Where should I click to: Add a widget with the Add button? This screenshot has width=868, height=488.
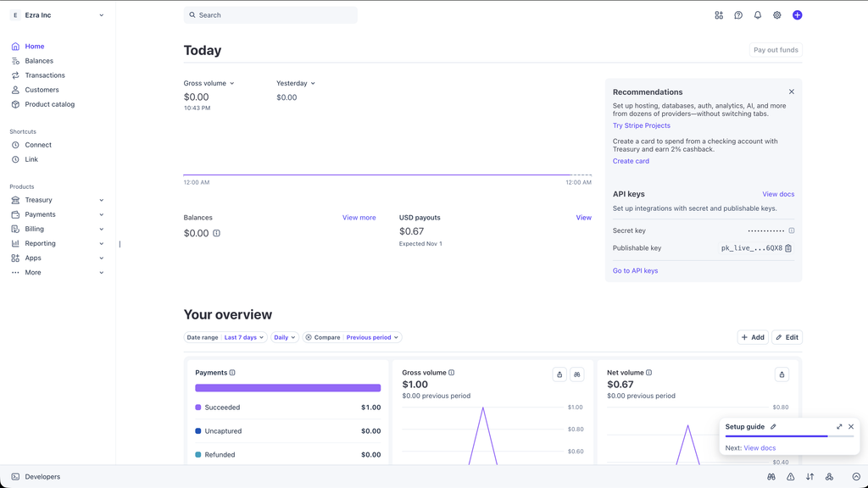753,337
